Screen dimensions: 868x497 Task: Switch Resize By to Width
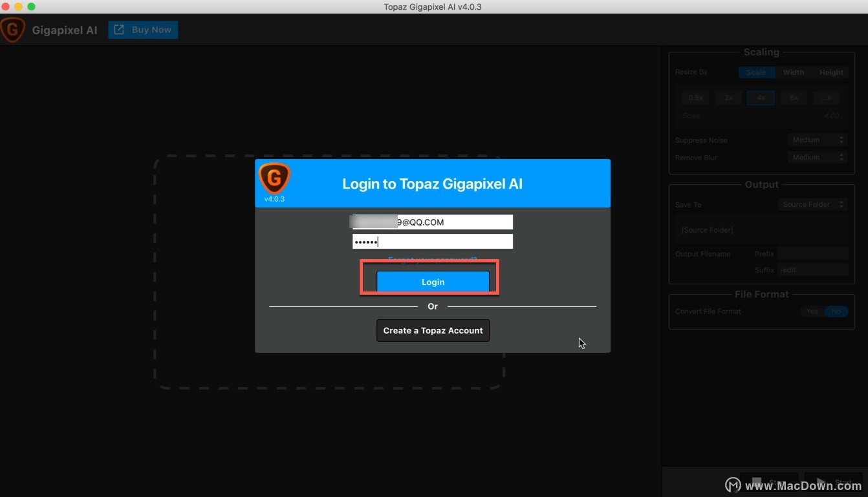793,72
